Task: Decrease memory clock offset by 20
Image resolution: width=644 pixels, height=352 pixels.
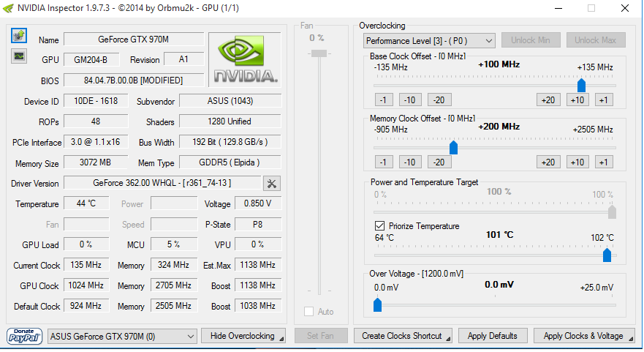Action: coord(439,162)
